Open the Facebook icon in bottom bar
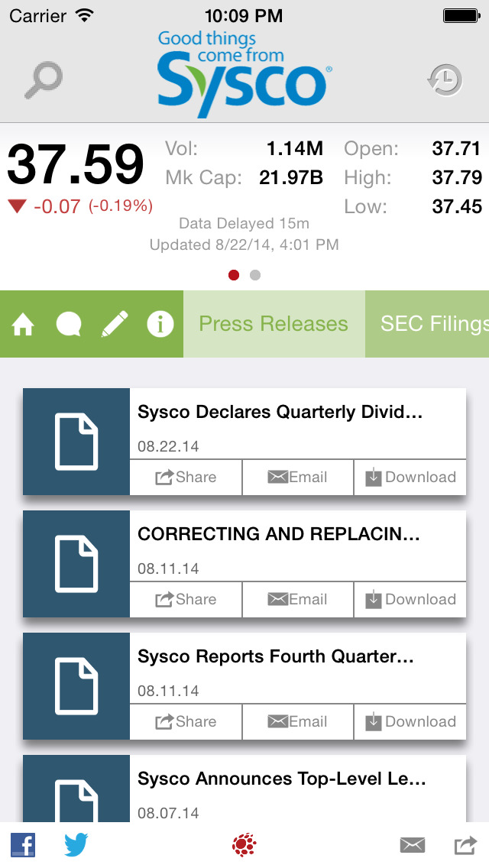This screenshot has width=489, height=868. point(23,845)
